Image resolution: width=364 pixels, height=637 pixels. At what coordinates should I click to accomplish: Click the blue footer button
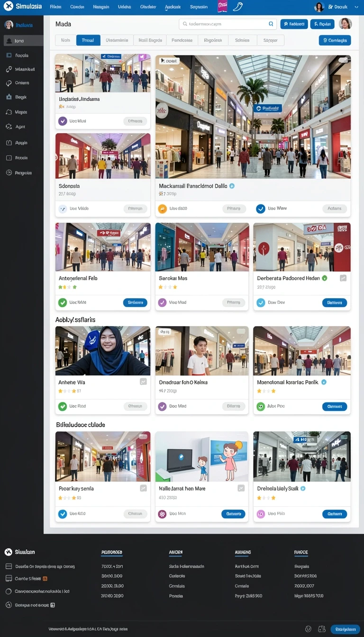[345, 629]
